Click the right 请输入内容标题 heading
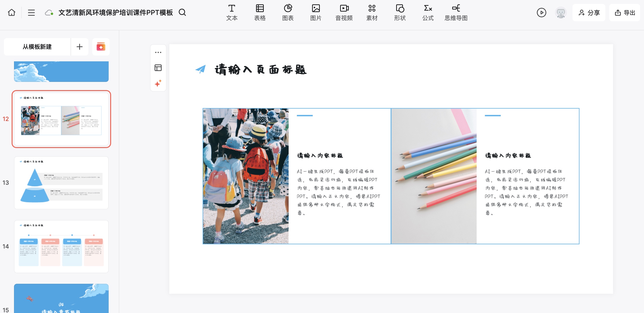This screenshot has height=313, width=644. (508, 156)
